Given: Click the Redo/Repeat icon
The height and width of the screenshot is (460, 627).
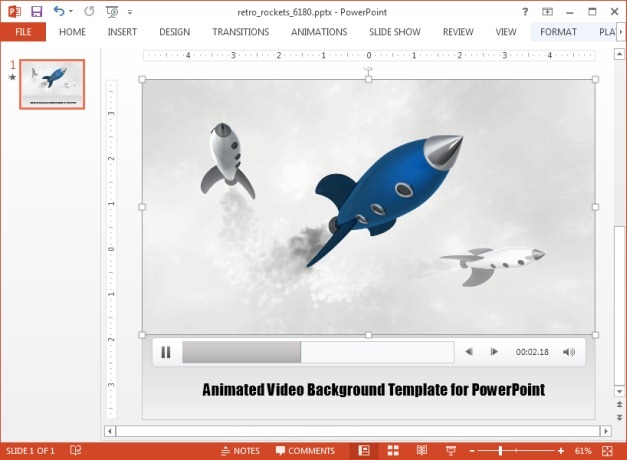Looking at the screenshot, I should (x=89, y=12).
